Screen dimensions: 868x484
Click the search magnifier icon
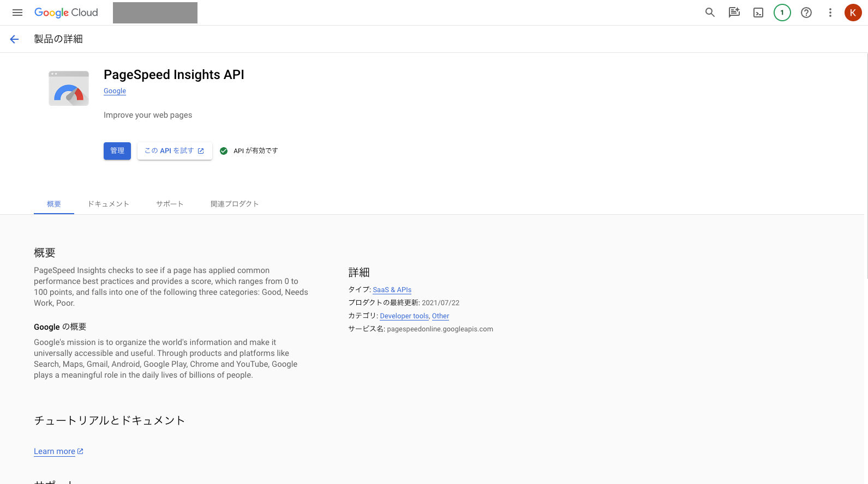pos(710,13)
